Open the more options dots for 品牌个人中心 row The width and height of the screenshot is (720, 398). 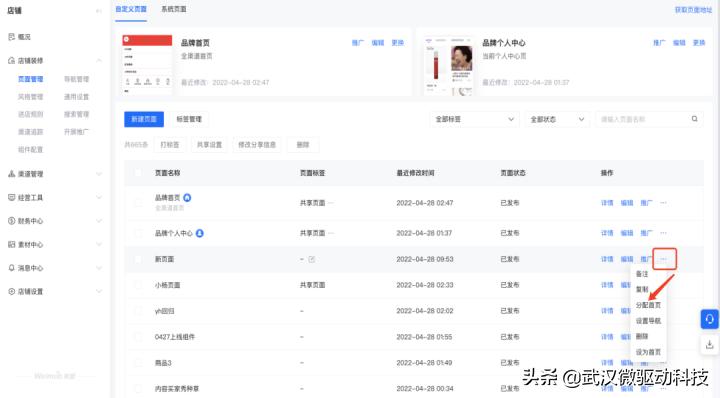click(664, 233)
